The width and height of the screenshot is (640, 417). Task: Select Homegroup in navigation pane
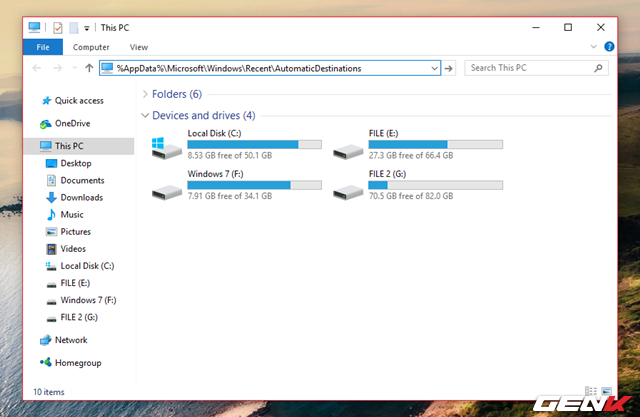[71, 363]
